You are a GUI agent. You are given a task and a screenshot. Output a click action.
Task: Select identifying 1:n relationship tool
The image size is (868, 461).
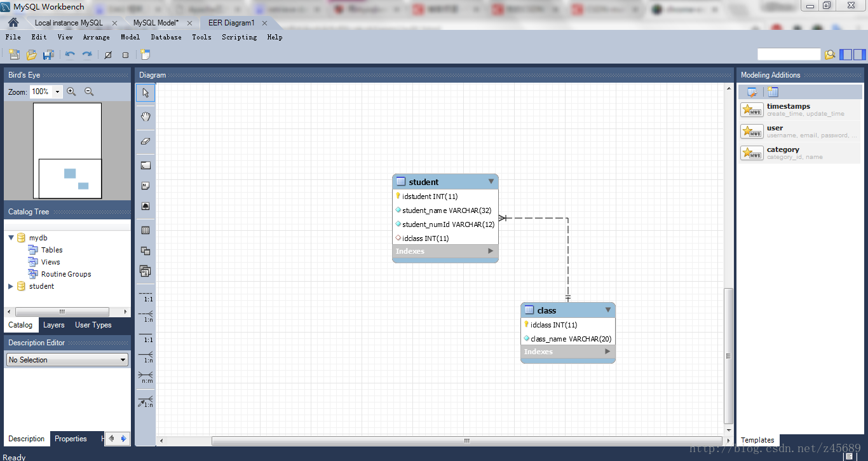click(x=146, y=357)
